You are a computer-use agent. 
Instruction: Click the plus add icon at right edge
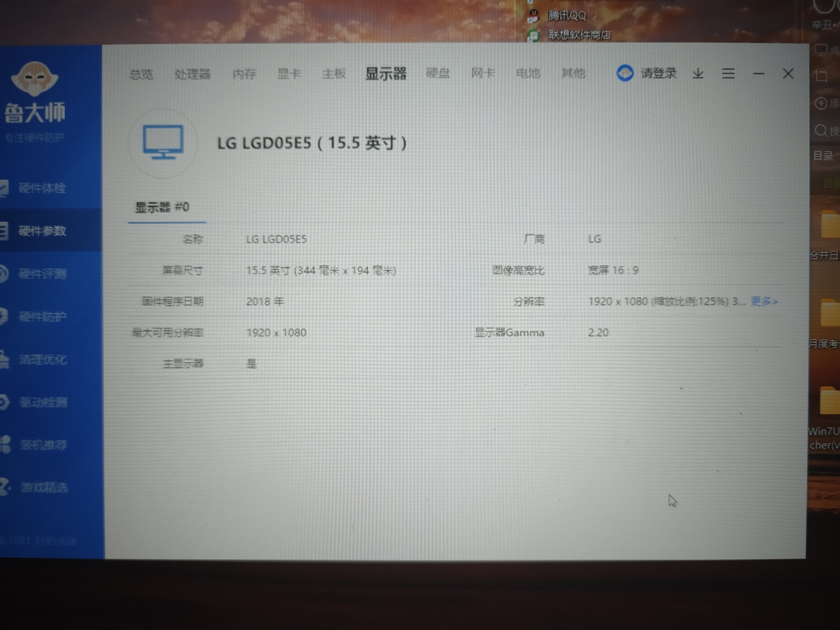coord(821,103)
